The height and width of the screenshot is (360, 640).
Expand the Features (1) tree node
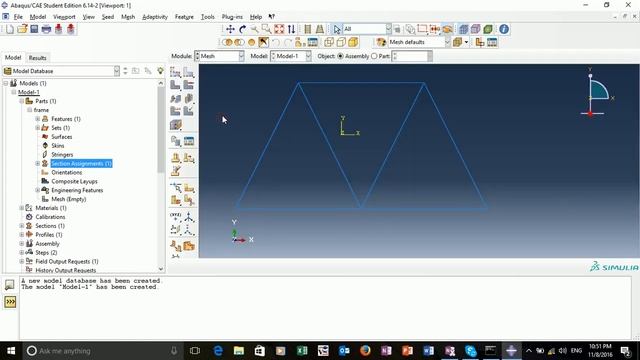pos(38,119)
